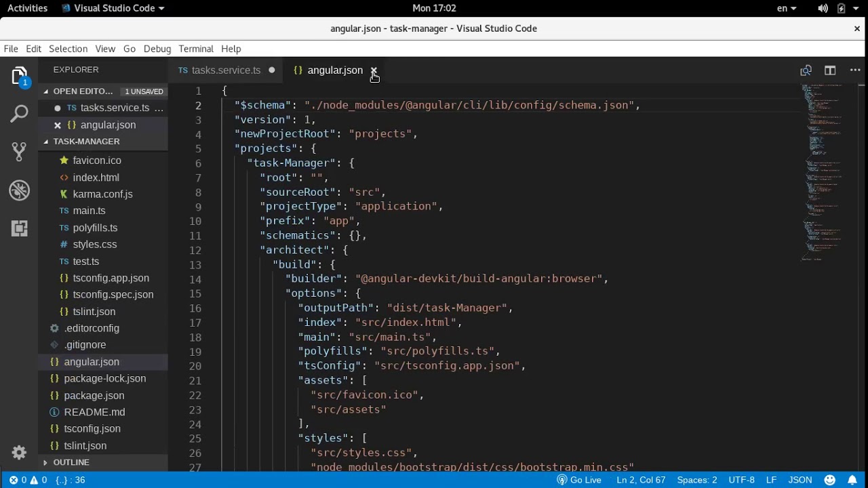Change end of line sequence LF
The height and width of the screenshot is (488, 868).
[771, 480]
